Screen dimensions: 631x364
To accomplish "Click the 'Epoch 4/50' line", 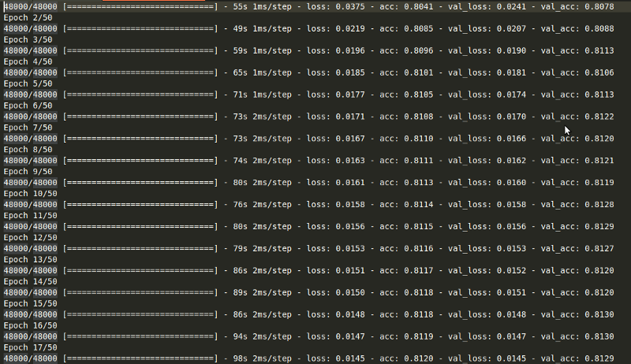I will point(28,62).
